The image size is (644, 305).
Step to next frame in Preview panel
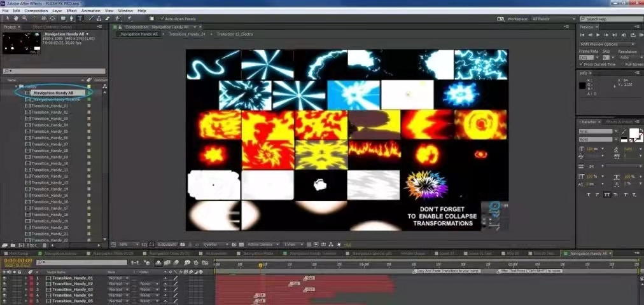click(x=606, y=35)
